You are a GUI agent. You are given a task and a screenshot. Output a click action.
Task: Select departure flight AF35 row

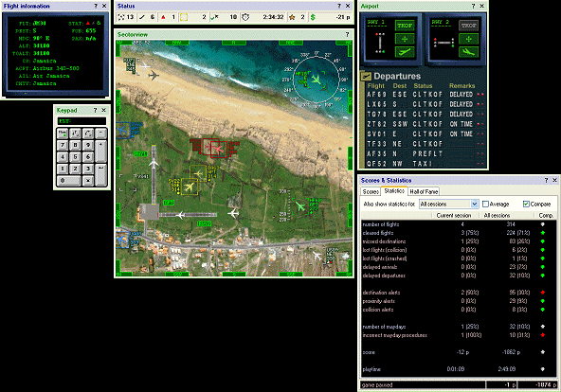tap(425, 153)
